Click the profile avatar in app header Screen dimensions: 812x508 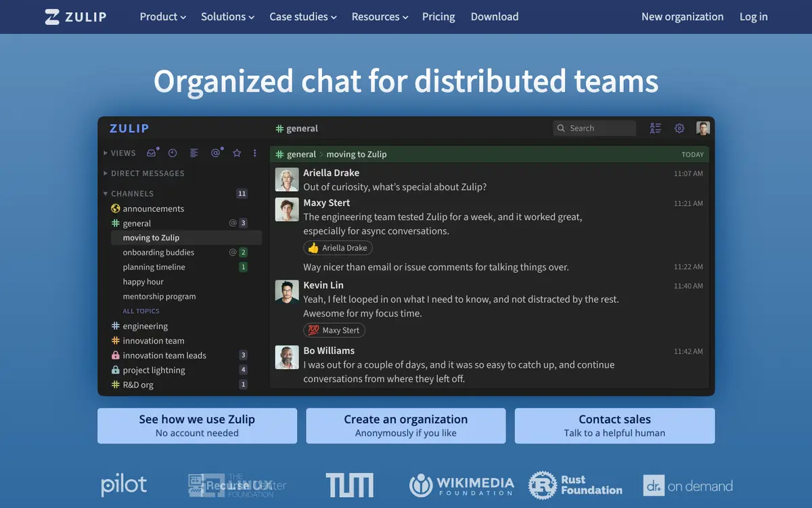click(x=703, y=128)
